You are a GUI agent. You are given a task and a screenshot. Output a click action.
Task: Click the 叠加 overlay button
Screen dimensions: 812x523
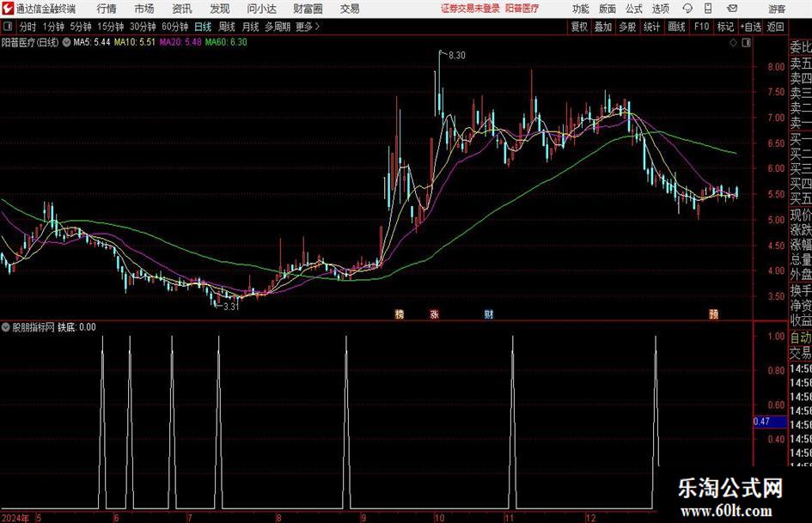pos(603,27)
